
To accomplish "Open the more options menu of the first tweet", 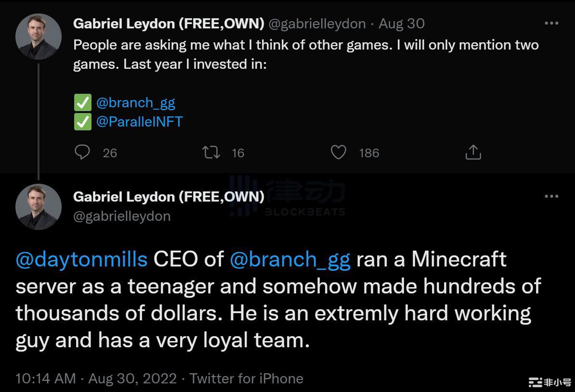I will [x=551, y=23].
